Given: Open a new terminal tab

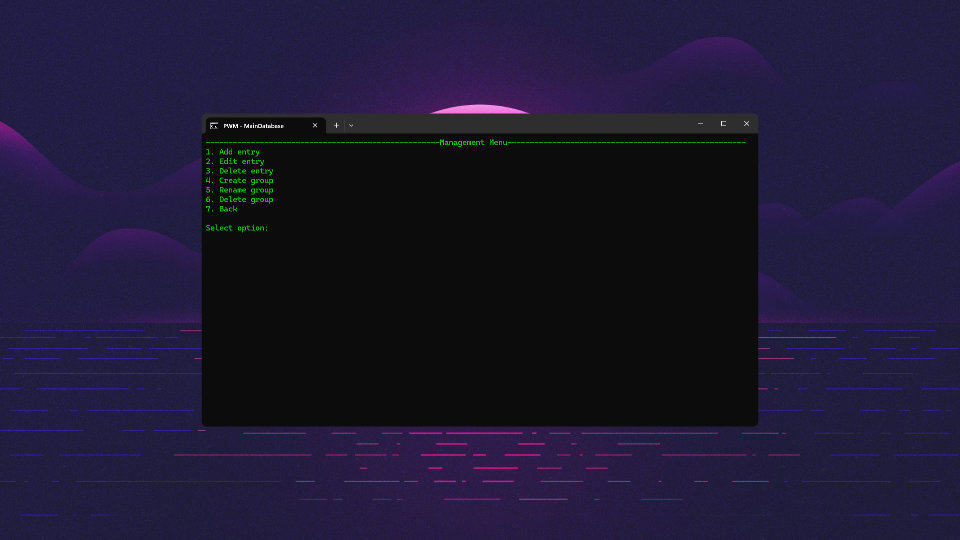Looking at the screenshot, I should point(336,126).
